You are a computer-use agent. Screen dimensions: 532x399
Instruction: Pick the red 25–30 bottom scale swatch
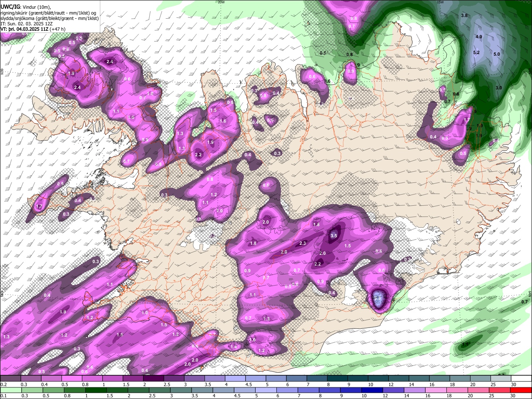pos(500,390)
